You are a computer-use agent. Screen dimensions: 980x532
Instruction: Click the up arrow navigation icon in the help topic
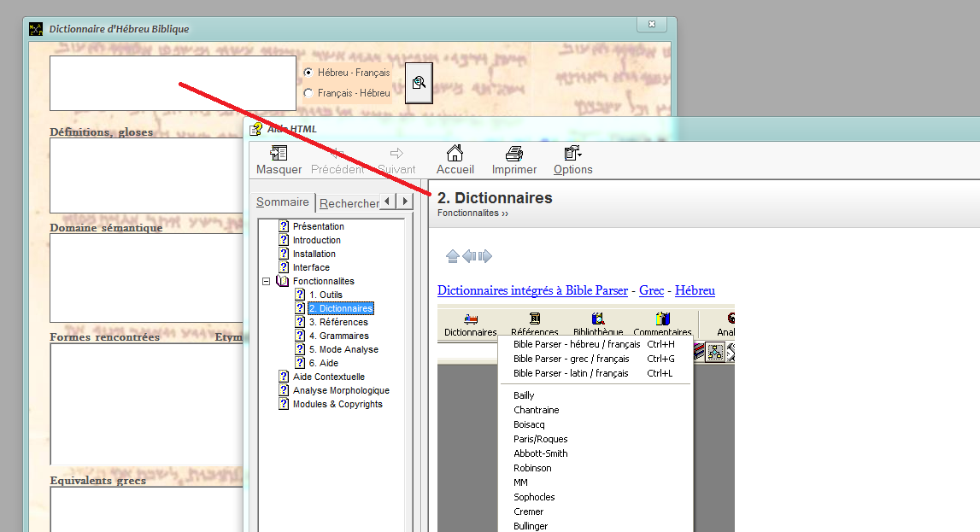[x=453, y=256]
